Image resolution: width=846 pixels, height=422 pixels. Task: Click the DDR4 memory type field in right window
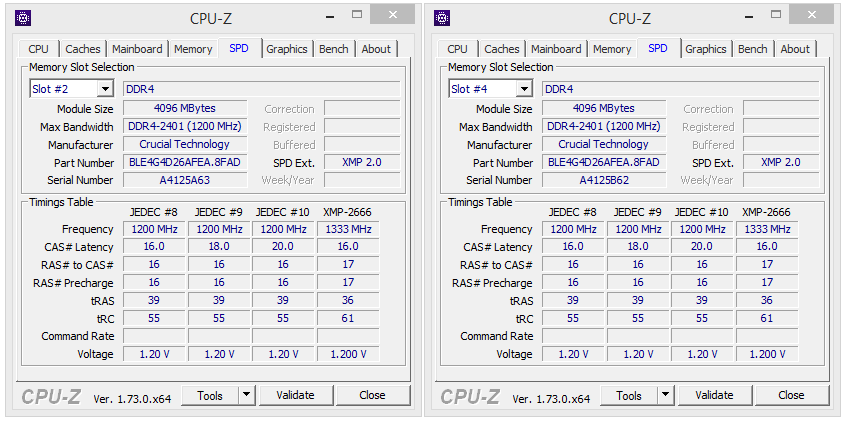point(681,89)
